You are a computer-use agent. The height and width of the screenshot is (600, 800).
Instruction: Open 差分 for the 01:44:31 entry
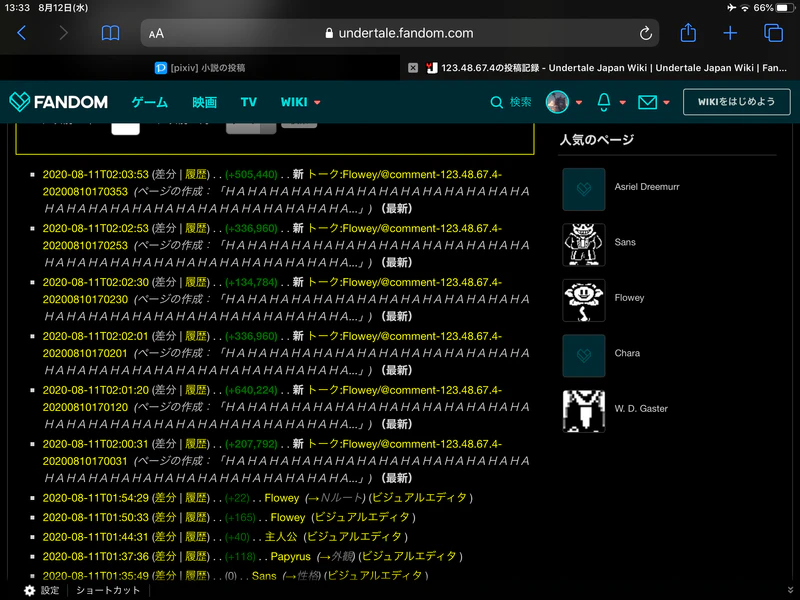pos(165,537)
